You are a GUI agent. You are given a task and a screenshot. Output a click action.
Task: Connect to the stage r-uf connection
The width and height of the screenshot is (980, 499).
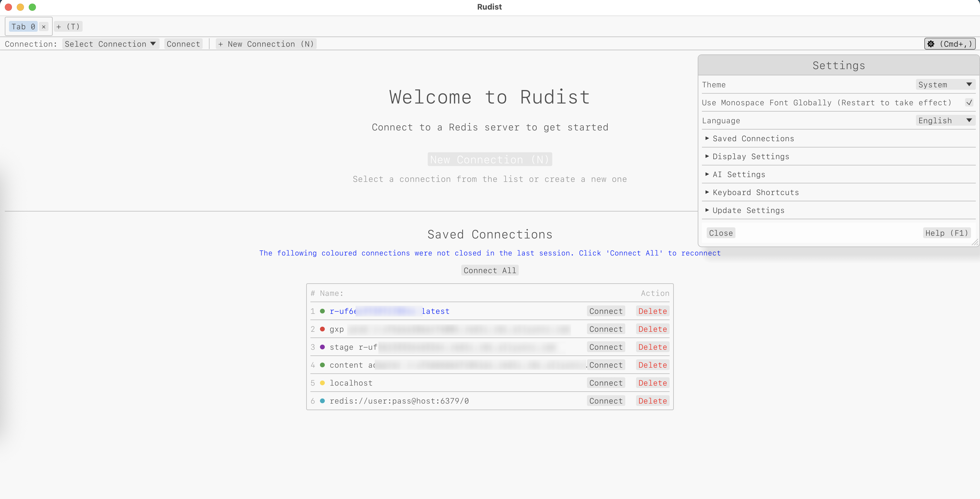tap(606, 346)
